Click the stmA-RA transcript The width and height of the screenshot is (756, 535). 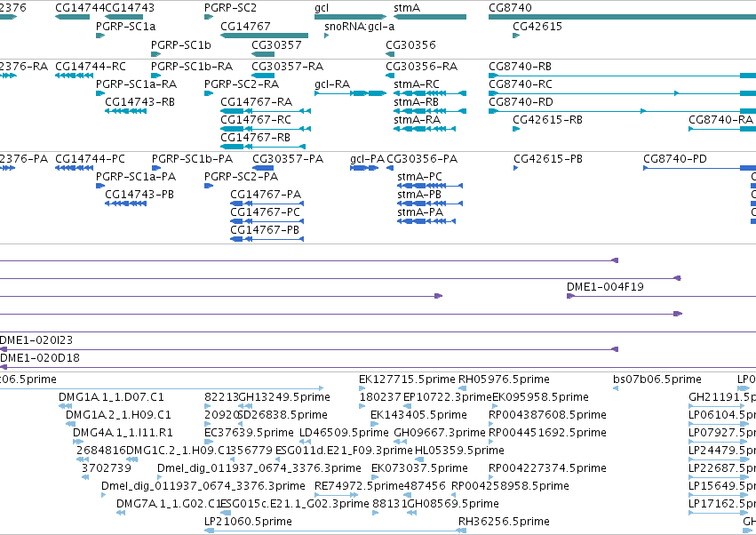point(425,129)
